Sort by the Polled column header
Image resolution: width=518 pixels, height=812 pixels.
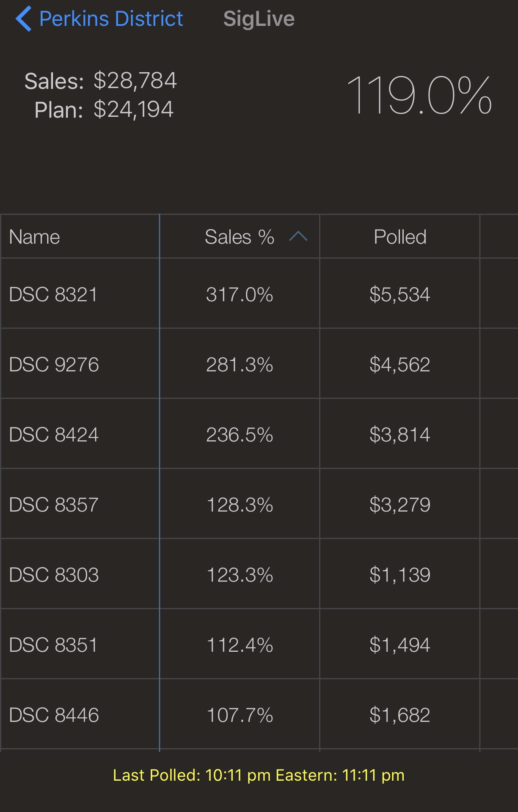[x=400, y=237]
